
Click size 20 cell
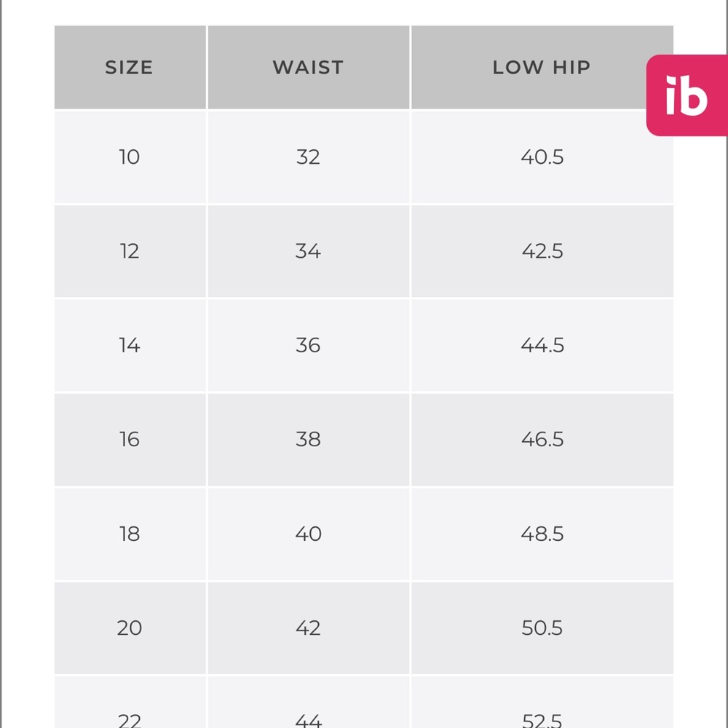coord(130,628)
